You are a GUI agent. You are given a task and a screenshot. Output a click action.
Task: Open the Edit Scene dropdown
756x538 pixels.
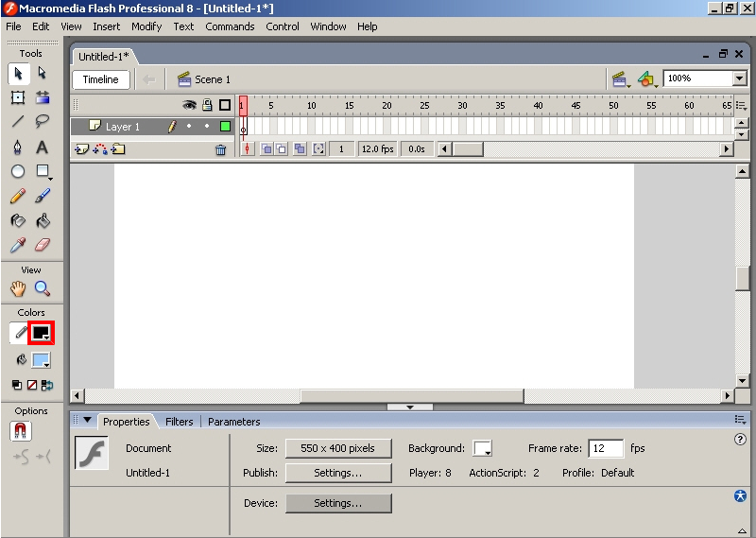point(621,79)
